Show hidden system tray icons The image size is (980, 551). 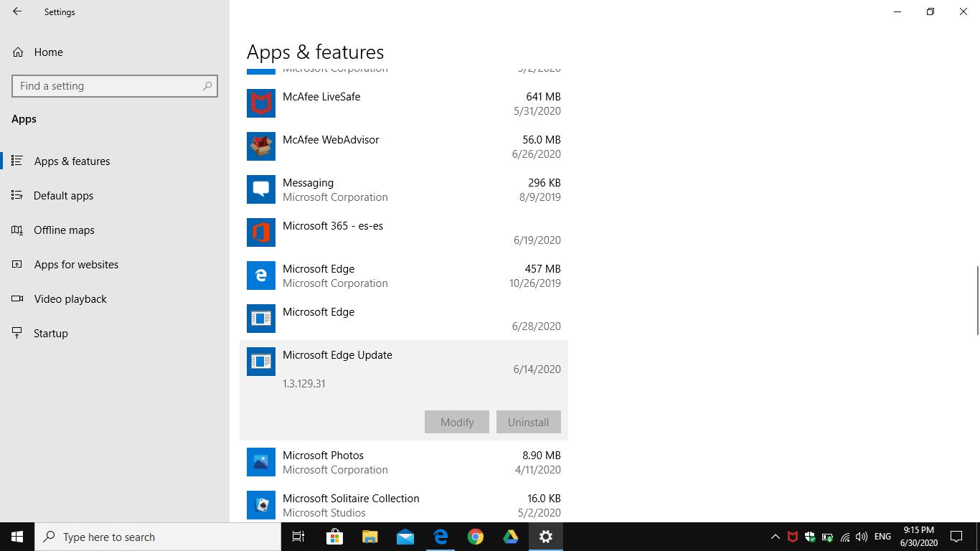point(775,537)
